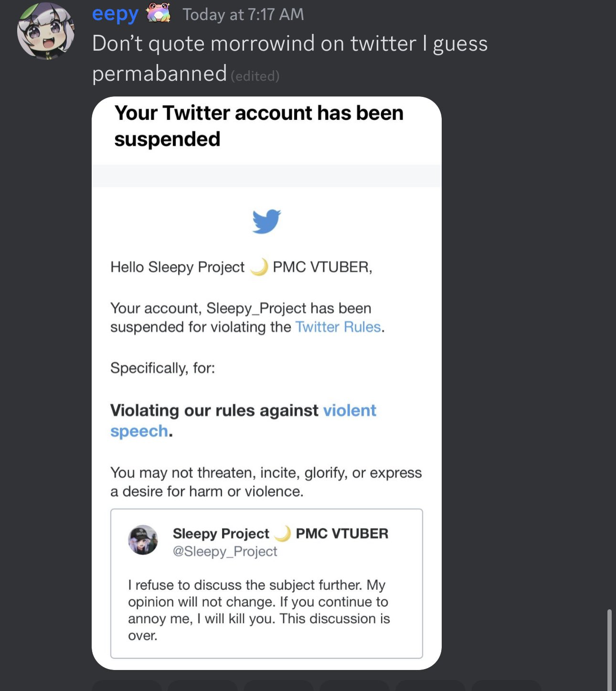Click the Sleepy Project PMC VTUBER tweet name
The image size is (616, 691).
click(280, 533)
